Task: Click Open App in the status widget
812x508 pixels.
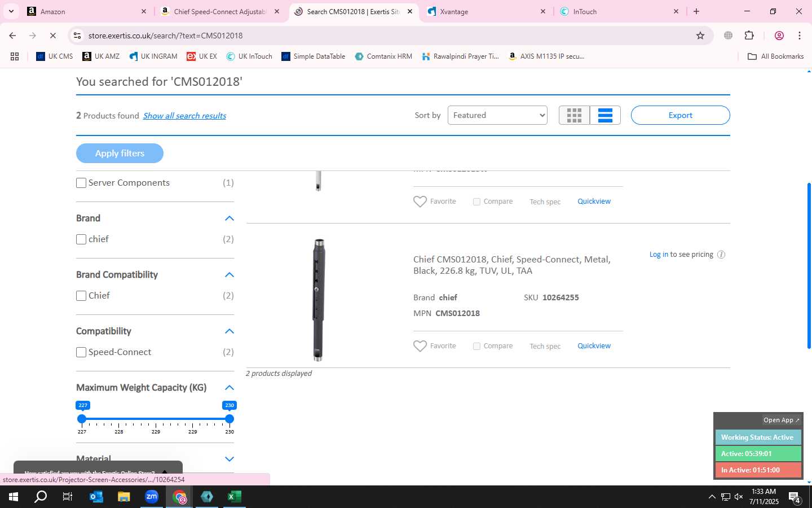Action: point(781,420)
